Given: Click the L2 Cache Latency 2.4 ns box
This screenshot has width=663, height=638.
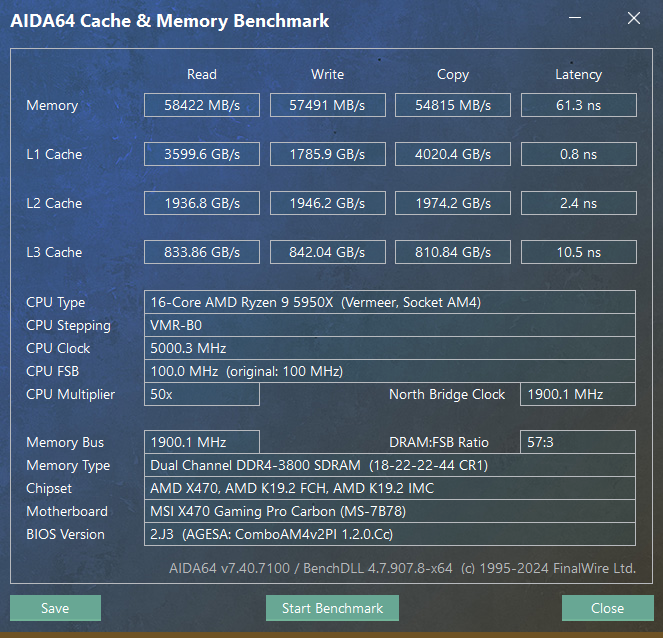Looking at the screenshot, I should coord(578,203).
